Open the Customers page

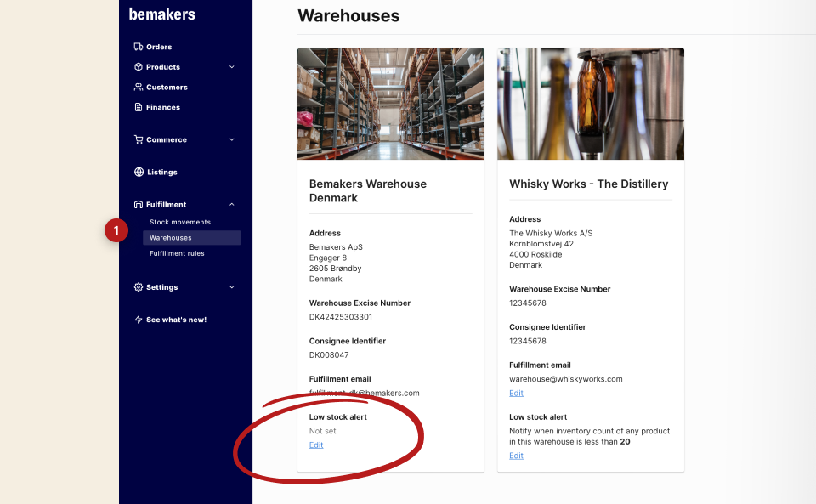(167, 88)
